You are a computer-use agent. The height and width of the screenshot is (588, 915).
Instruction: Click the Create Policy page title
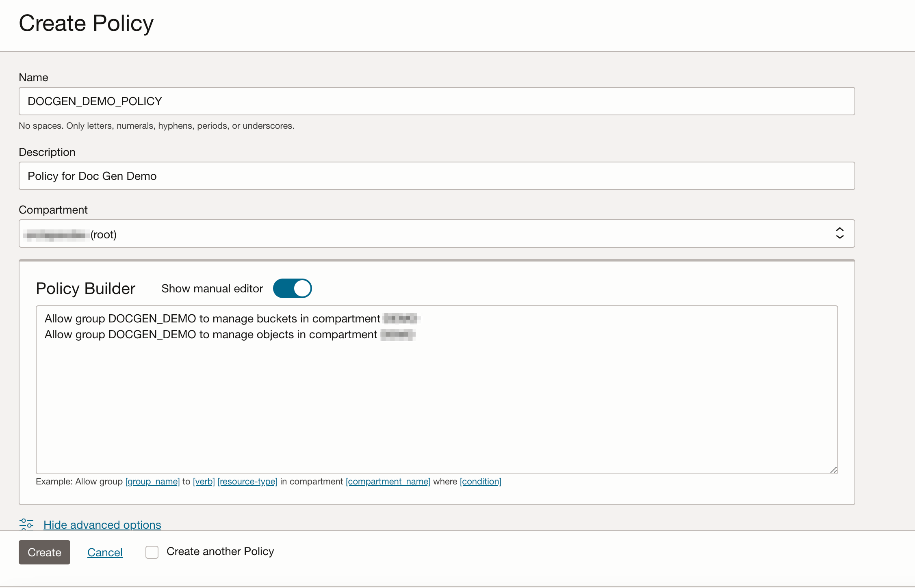click(x=86, y=23)
